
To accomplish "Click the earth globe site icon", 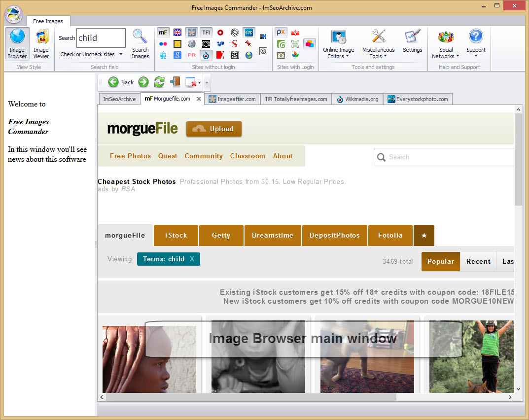I will [248, 55].
